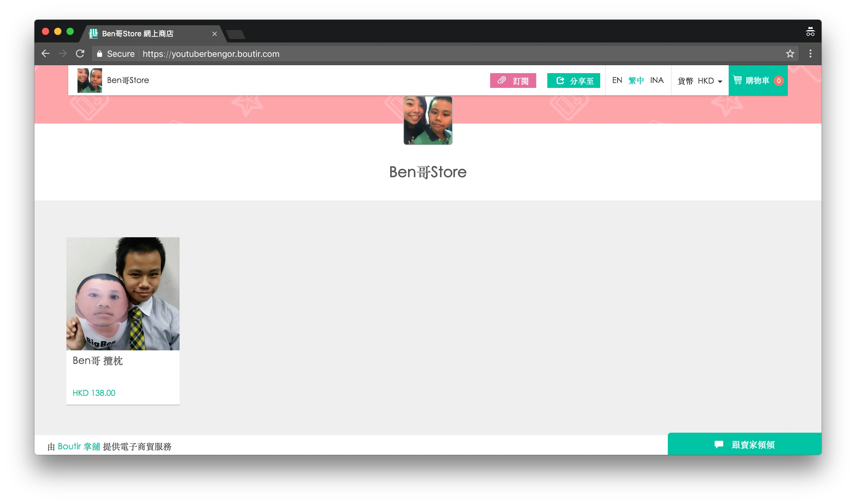Select 繁中 language option
Viewport: 856px width, 504px height.
click(x=636, y=81)
